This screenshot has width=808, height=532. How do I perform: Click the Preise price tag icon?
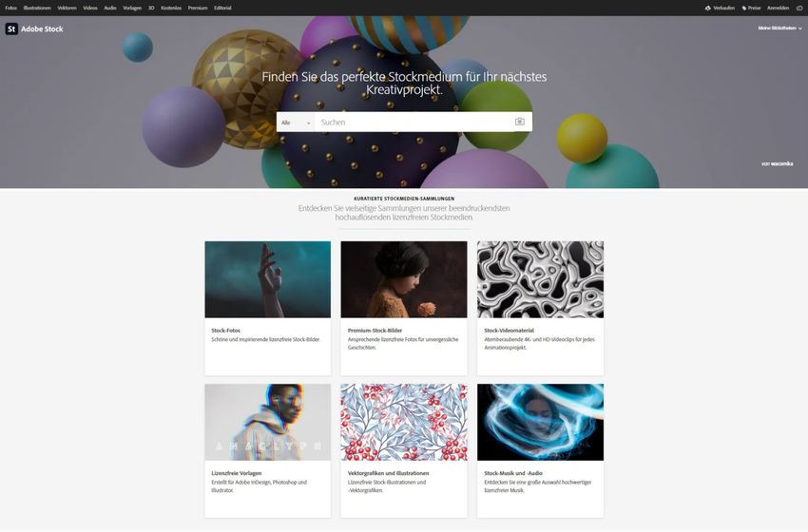[x=744, y=8]
